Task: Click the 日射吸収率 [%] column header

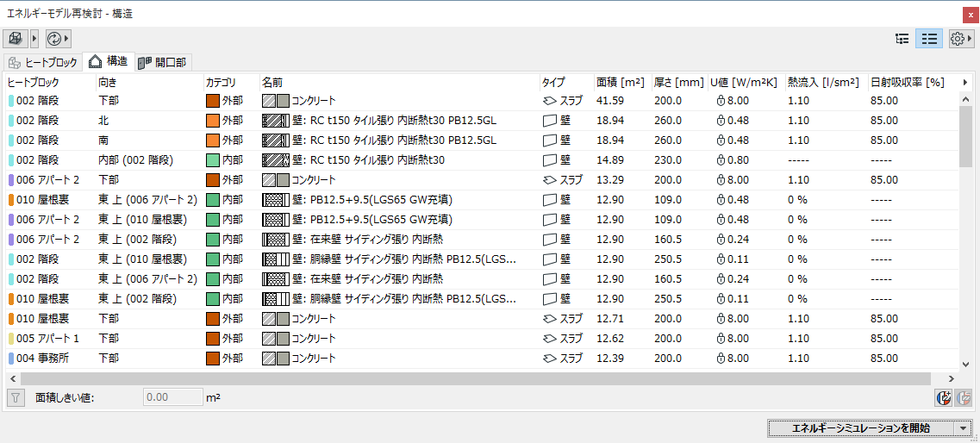Action: coord(906,82)
